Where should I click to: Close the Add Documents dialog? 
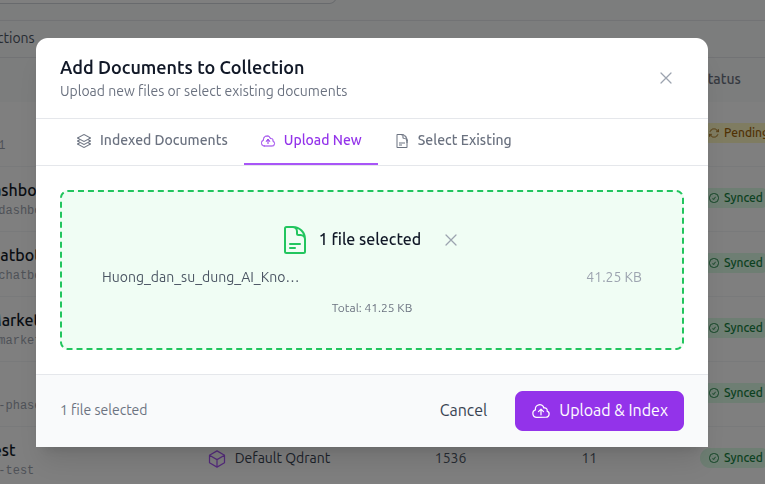[665, 78]
